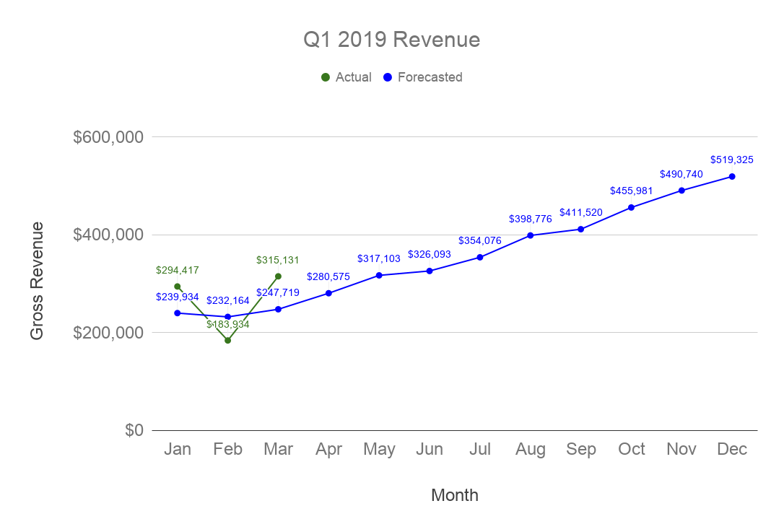Click the $490,740 data label
Screen dimensions: 784x532
[681, 175]
